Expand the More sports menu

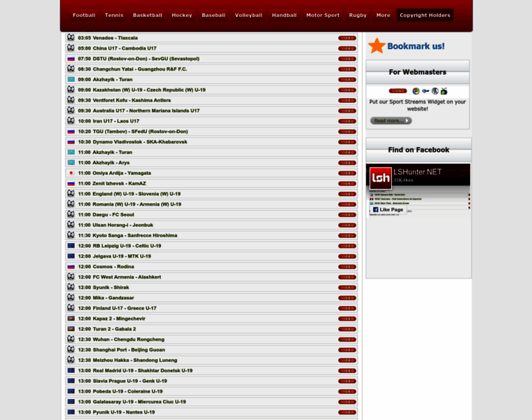tap(383, 15)
